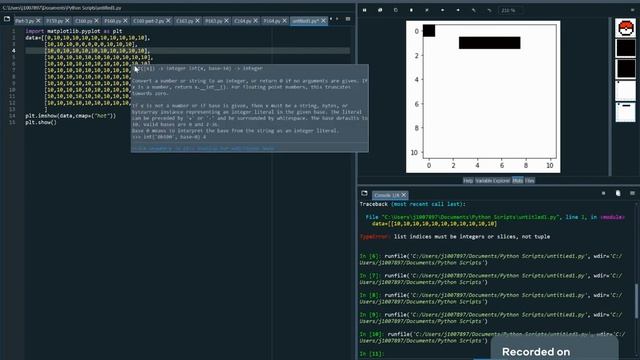Remove all plots X icon
640x360 pixels.
coord(427,10)
